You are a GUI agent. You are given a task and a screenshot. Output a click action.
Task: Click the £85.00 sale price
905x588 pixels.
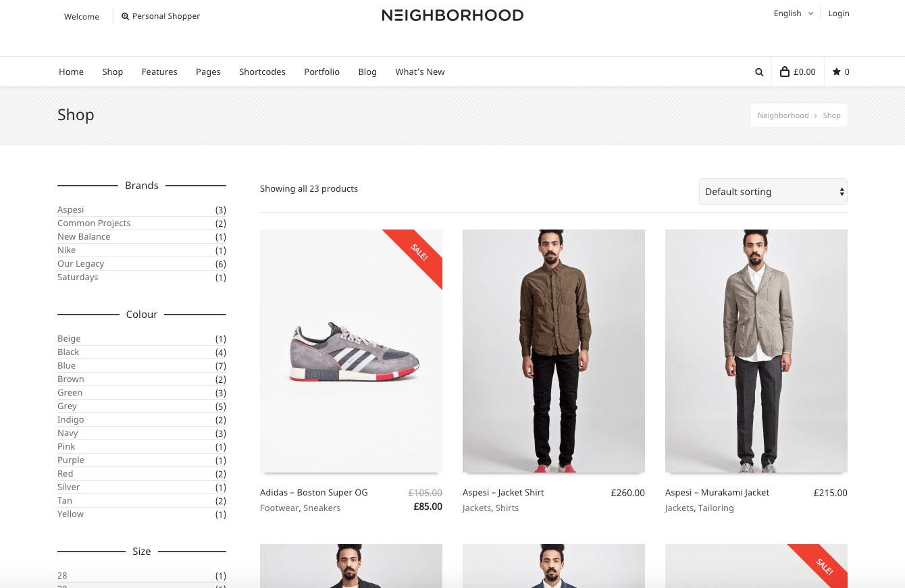(x=428, y=507)
